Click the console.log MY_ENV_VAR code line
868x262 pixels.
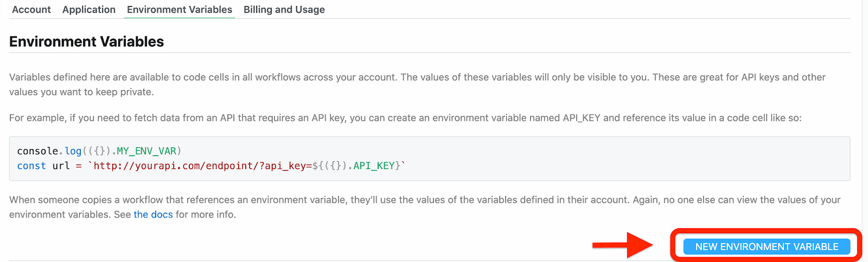pos(99,151)
